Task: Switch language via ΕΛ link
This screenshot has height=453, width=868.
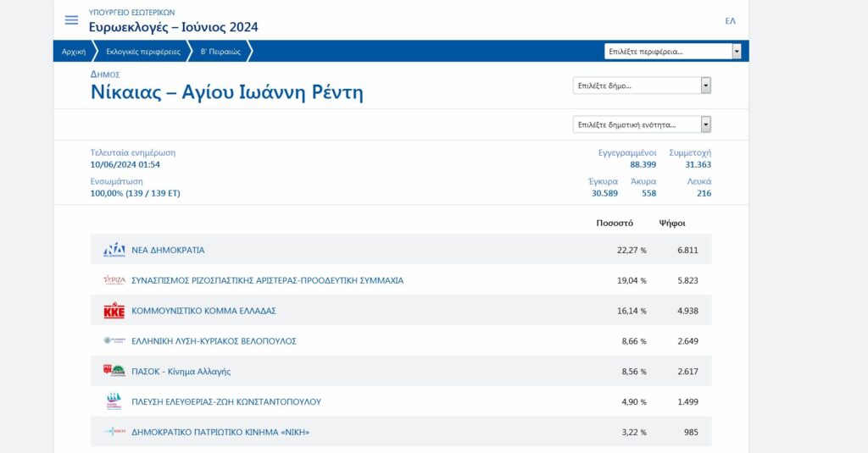Action: pyautogui.click(x=730, y=21)
